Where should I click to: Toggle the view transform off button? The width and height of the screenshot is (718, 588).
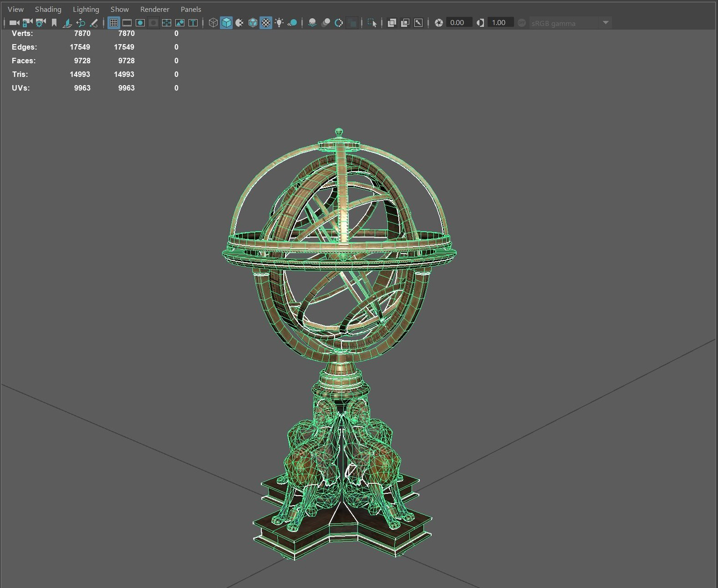tap(522, 23)
